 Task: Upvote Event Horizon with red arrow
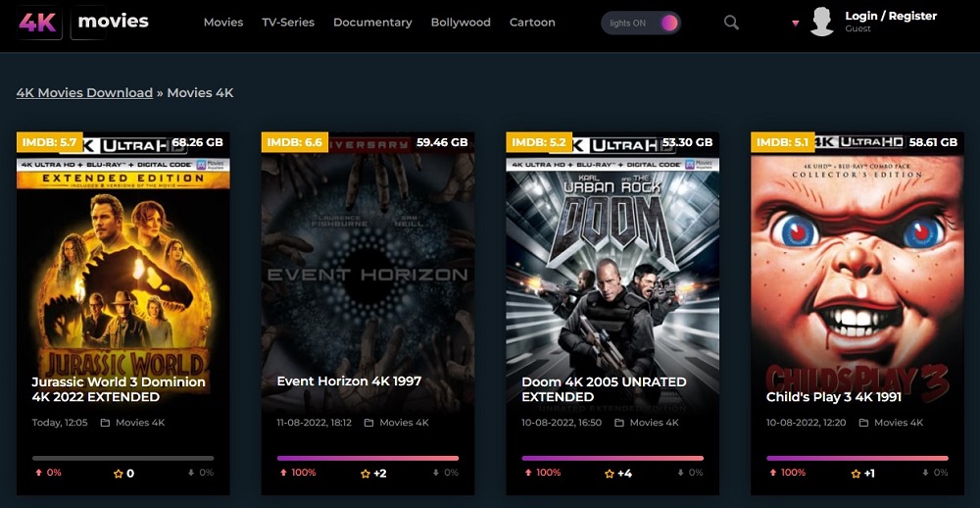283,473
